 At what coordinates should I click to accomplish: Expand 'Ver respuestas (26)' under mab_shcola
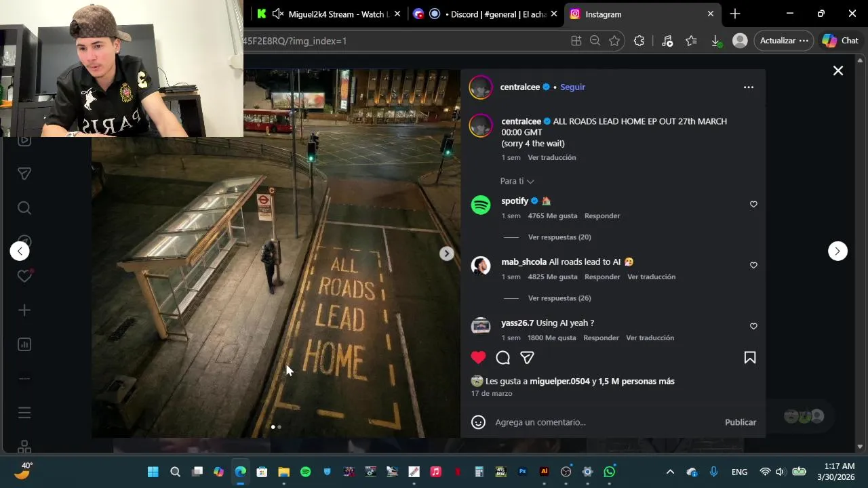point(559,298)
